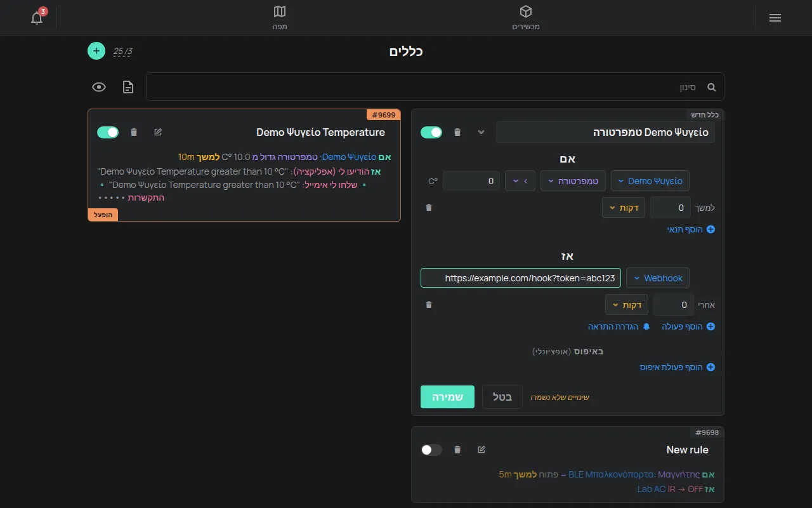Screen dimensions: 812x508
Task: Delete the new rule with its trash icon
Action: 457,132
